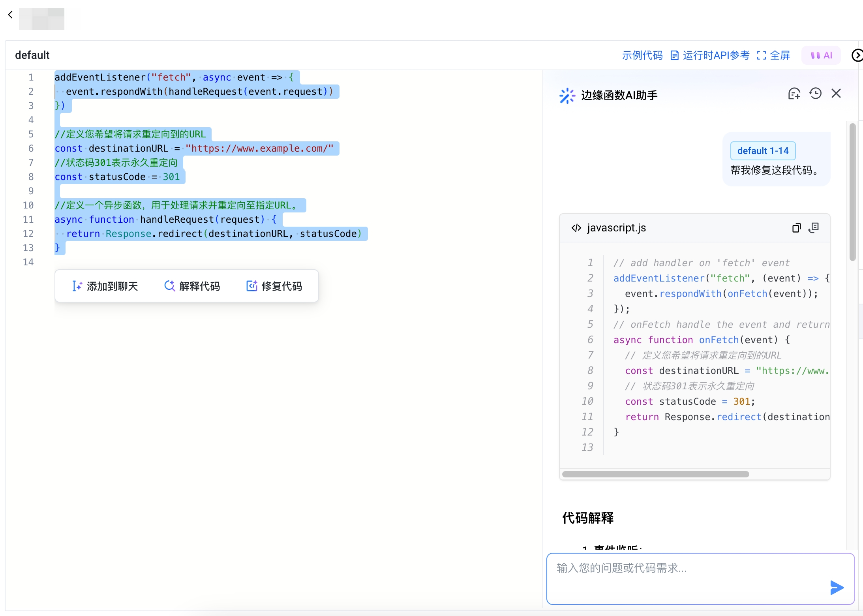This screenshot has width=863, height=616.
Task: Click the default 1-14 code reference tag
Action: pyautogui.click(x=763, y=151)
